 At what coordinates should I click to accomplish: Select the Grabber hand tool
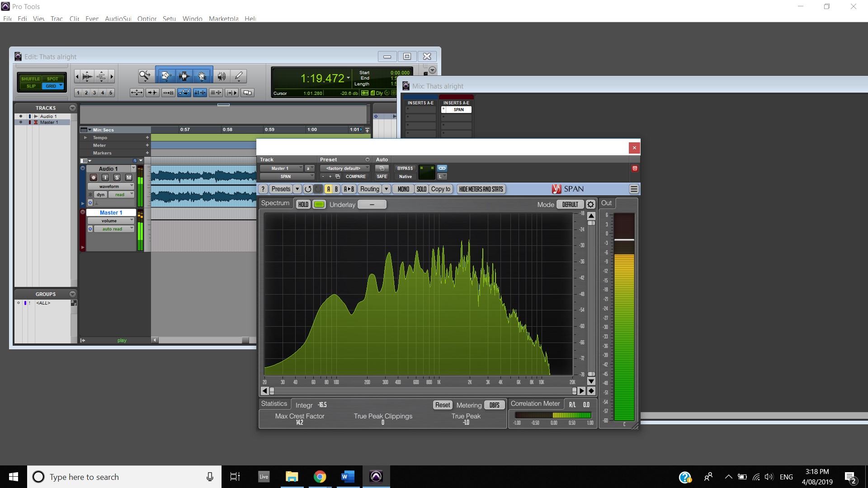[202, 76]
